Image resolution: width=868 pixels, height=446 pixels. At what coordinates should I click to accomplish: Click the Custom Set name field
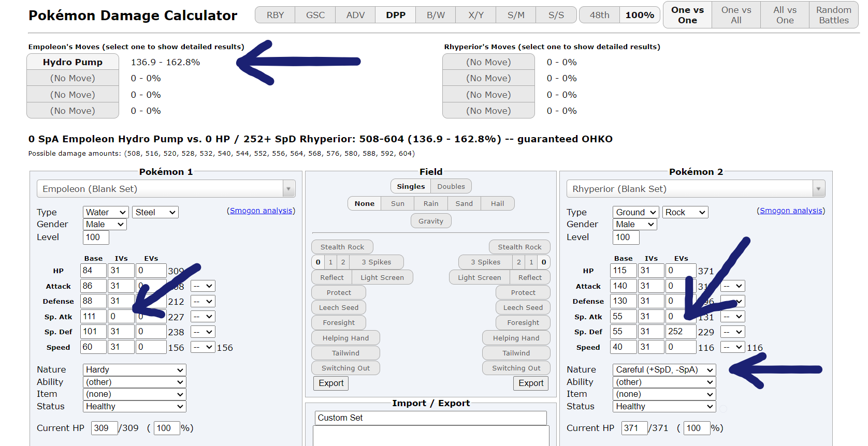pos(430,418)
